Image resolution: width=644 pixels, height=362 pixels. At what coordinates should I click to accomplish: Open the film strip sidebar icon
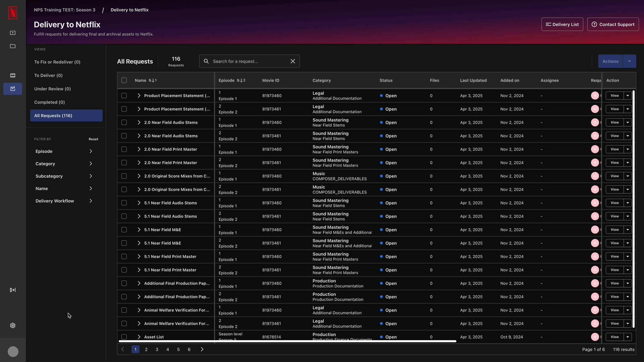pyautogui.click(x=13, y=75)
